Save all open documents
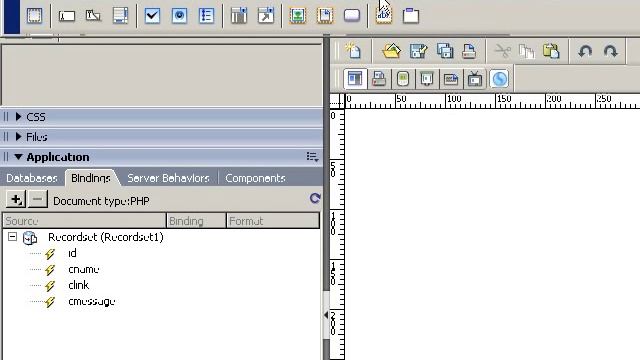 click(444, 51)
